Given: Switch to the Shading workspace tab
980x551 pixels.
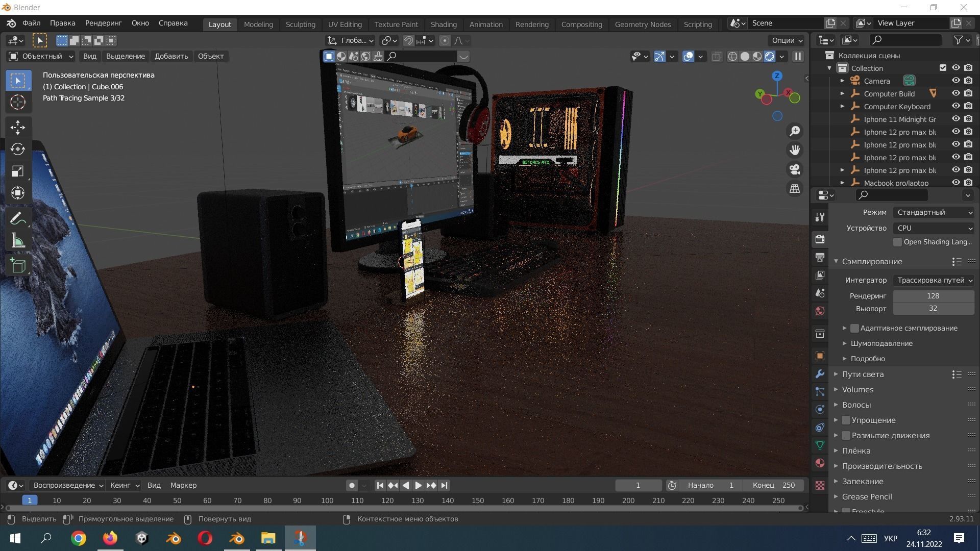Looking at the screenshot, I should pyautogui.click(x=444, y=24).
